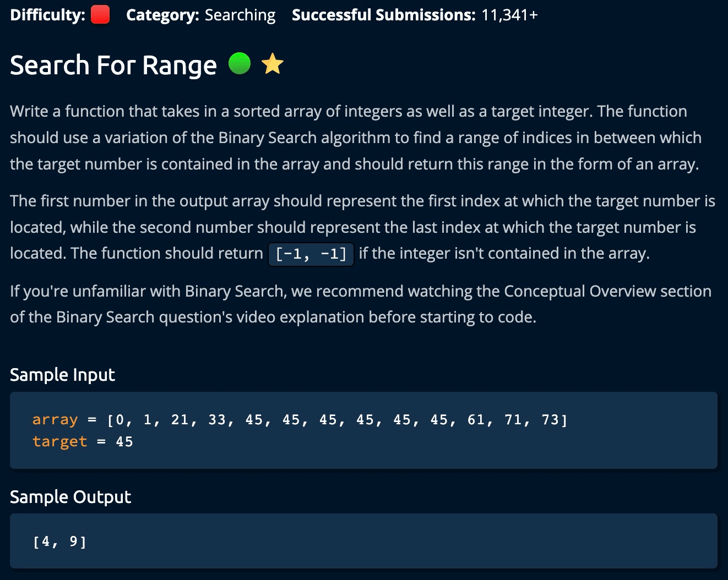This screenshot has width=728, height=580.
Task: Click the value 61 in the sample array
Action: tap(476, 420)
